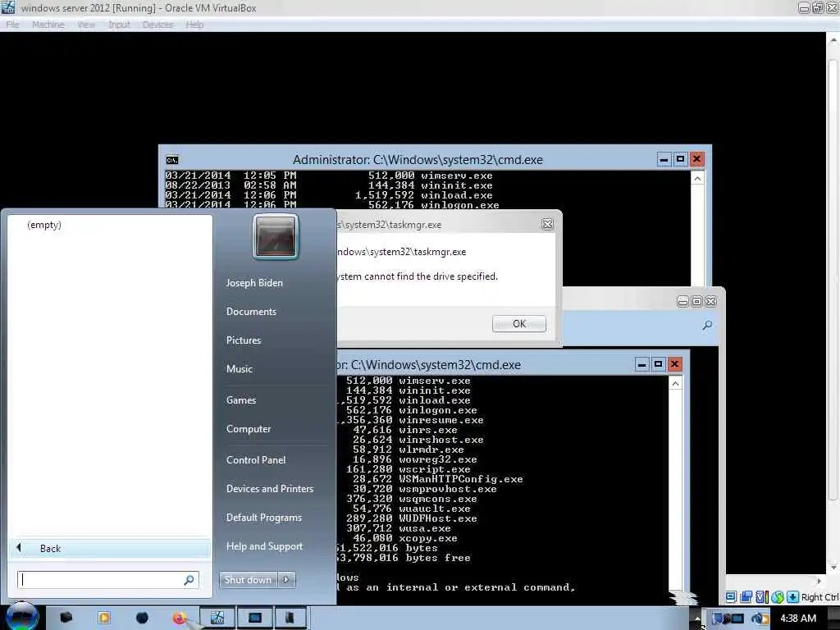Click VirtualBox horizontal scrollbar right arrow
Image resolution: width=840 pixels, height=630 pixels.
(x=819, y=580)
